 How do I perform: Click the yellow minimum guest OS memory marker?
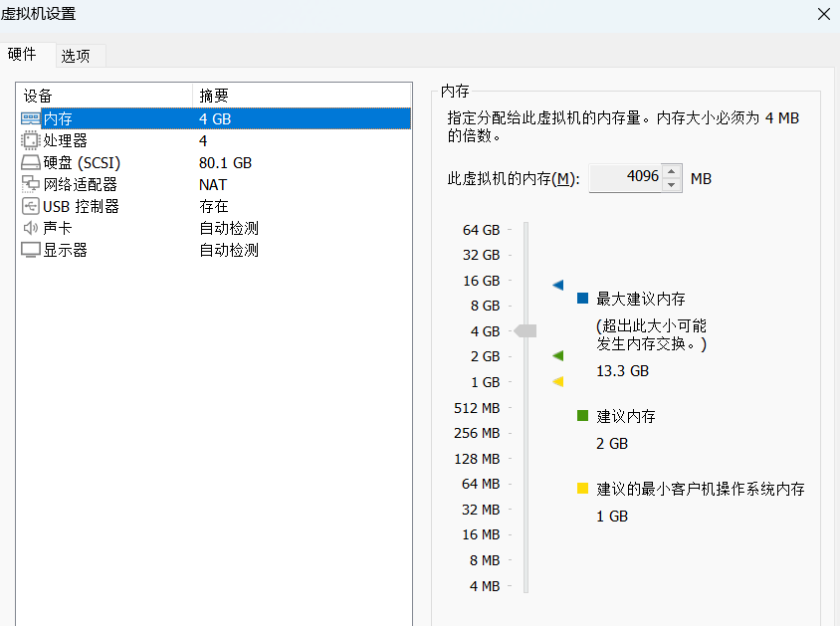(557, 381)
